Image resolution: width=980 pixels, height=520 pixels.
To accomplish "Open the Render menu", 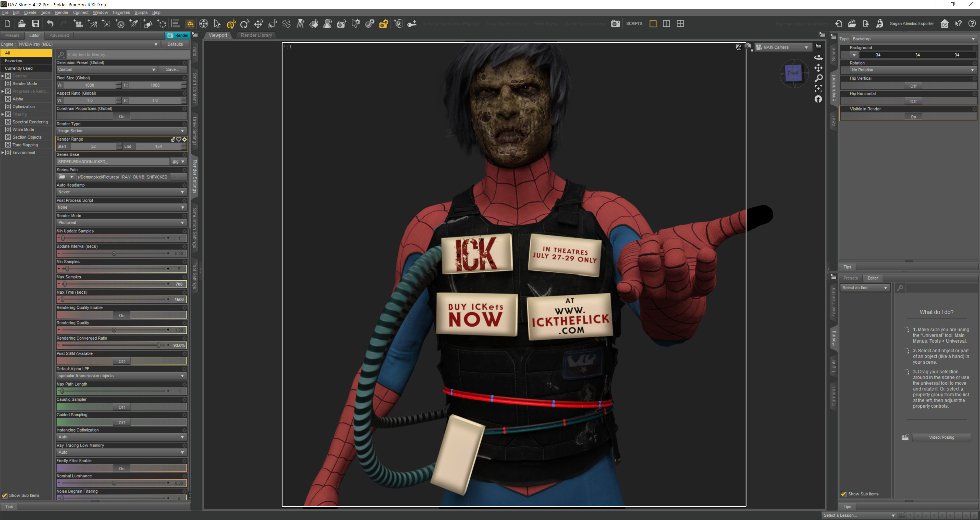I will coord(62,13).
